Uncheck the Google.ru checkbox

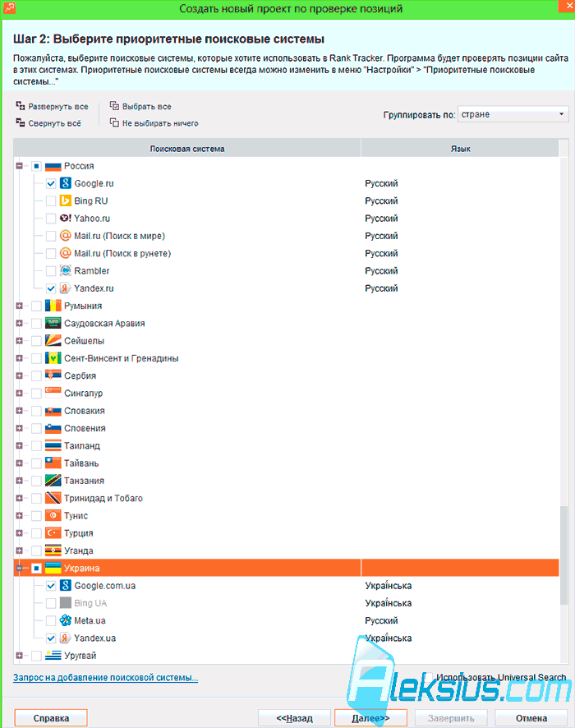51,184
